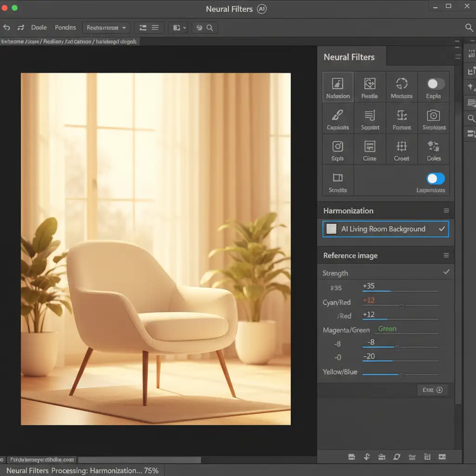Screen dimensions: 476x476
Task: Choose the Croet grid filter icon
Action: click(402, 147)
